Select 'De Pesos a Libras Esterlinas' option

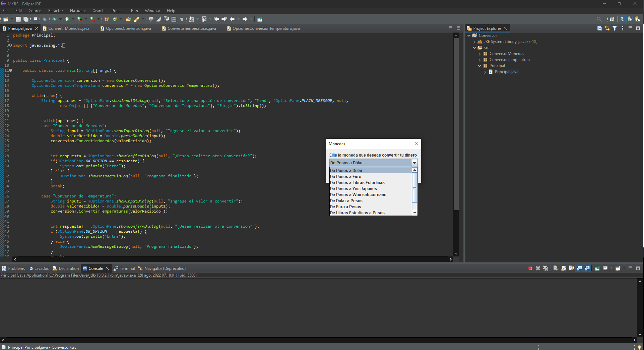click(370, 183)
